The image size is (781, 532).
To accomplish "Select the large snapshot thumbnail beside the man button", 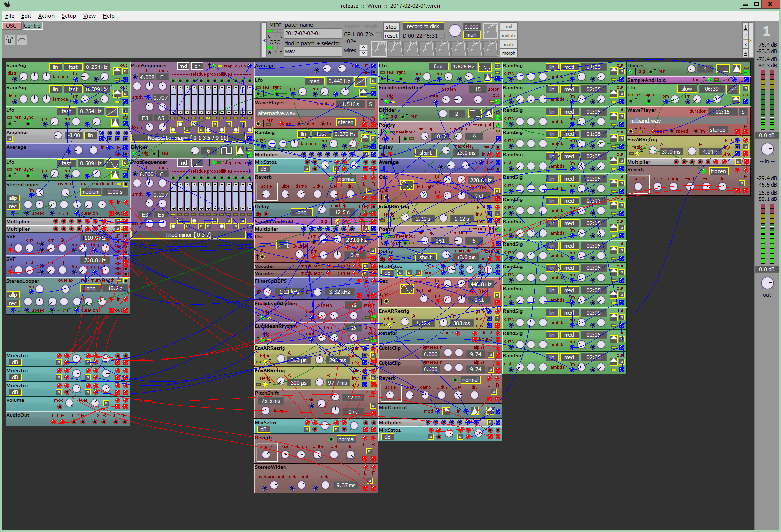I will click(490, 31).
